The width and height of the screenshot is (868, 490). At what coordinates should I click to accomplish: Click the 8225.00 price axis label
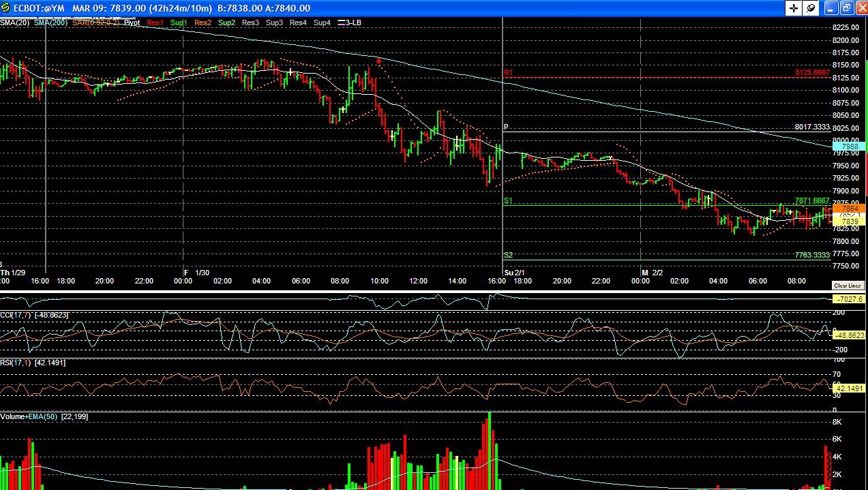[845, 27]
